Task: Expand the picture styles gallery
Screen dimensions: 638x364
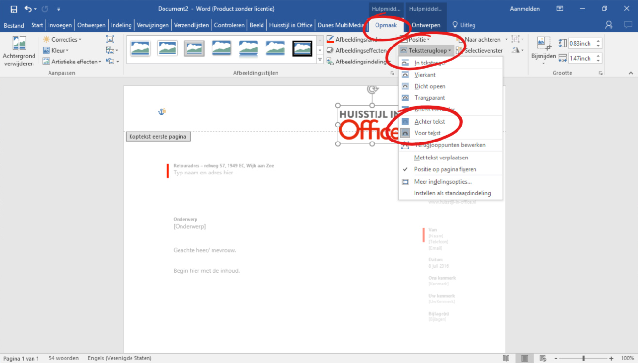Action: coord(319,60)
